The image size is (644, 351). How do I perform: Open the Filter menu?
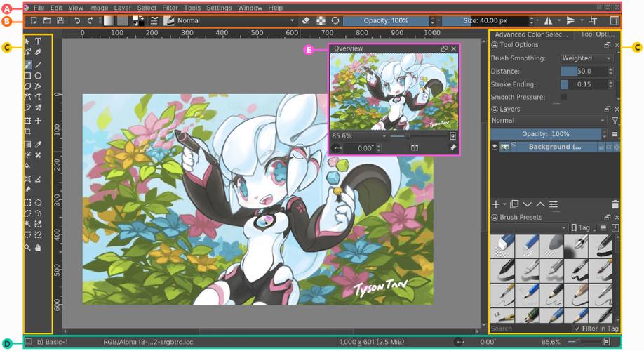coord(170,8)
